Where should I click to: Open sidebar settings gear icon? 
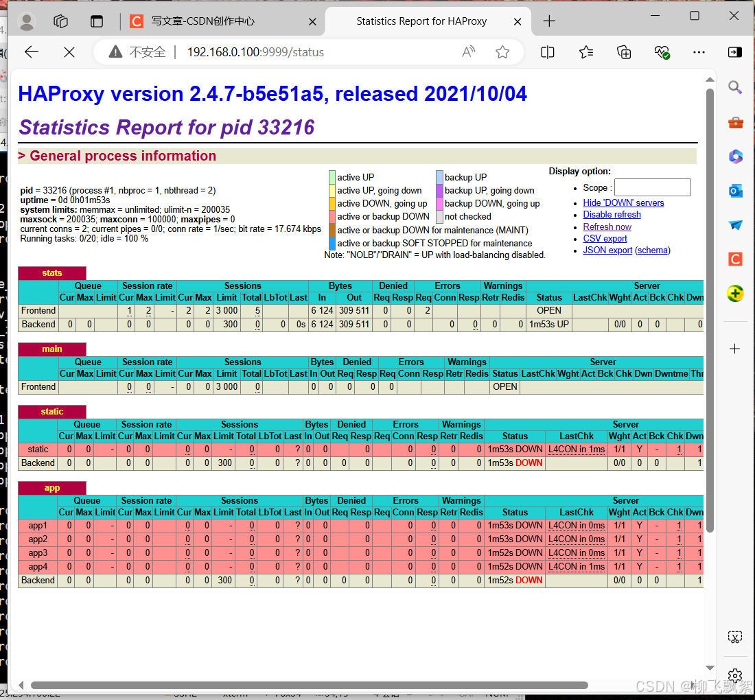pyautogui.click(x=735, y=676)
